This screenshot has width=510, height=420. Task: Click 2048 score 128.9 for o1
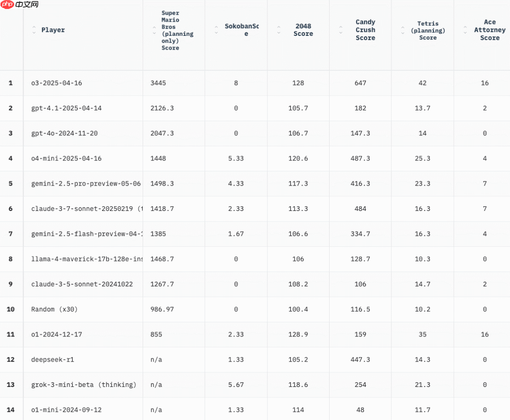(298, 334)
